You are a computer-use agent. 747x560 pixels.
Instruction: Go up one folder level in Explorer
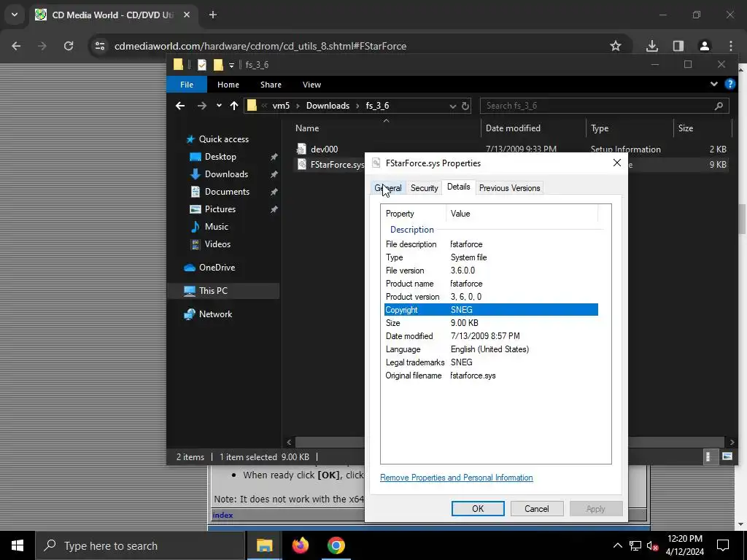click(234, 106)
